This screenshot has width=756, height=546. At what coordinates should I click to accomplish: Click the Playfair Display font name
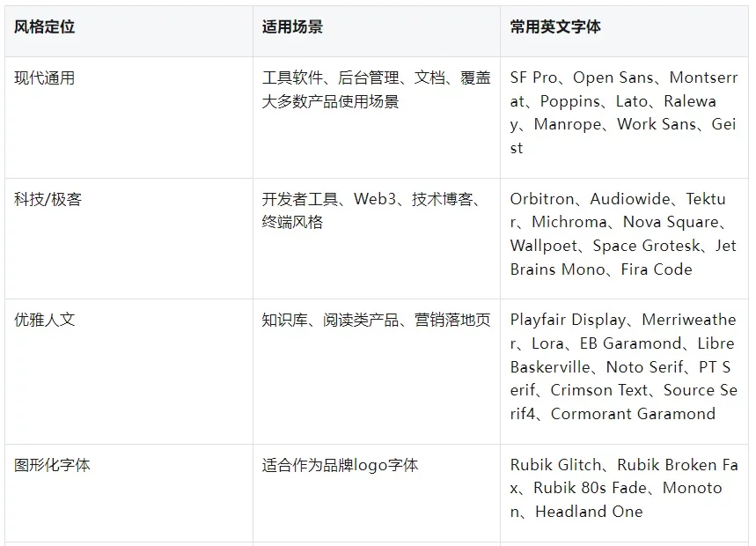tap(569, 321)
